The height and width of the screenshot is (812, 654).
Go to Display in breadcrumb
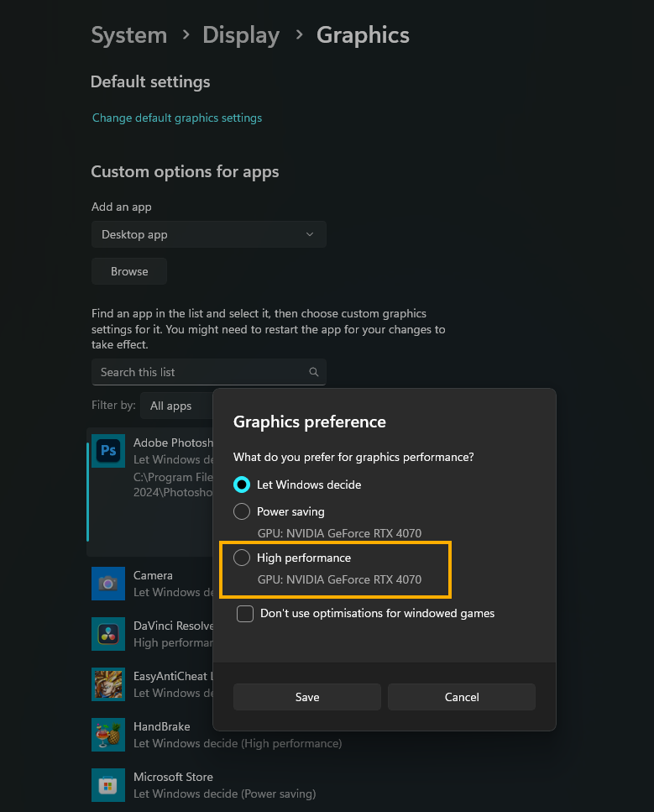click(241, 35)
